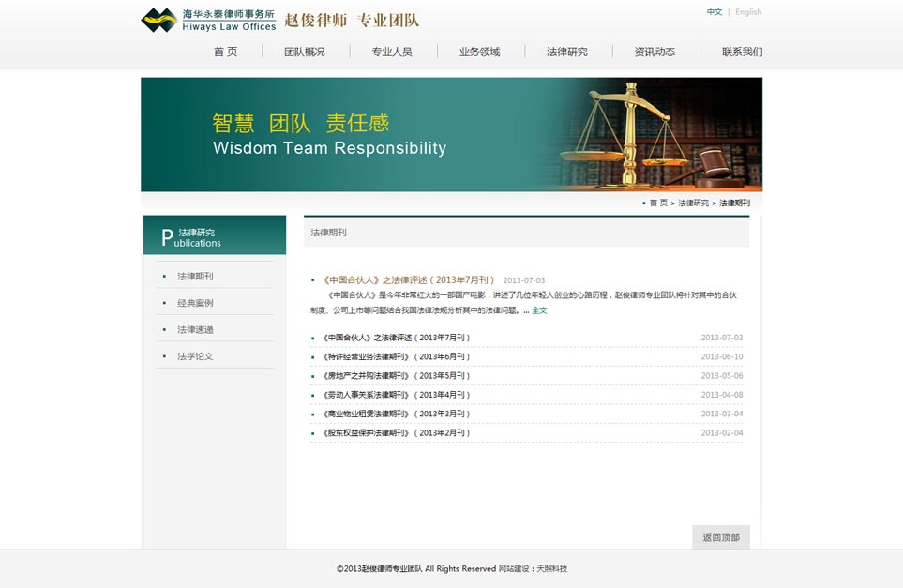This screenshot has width=903, height=588.
Task: Click the date 2013-06-10 in the list
Action: tap(722, 356)
